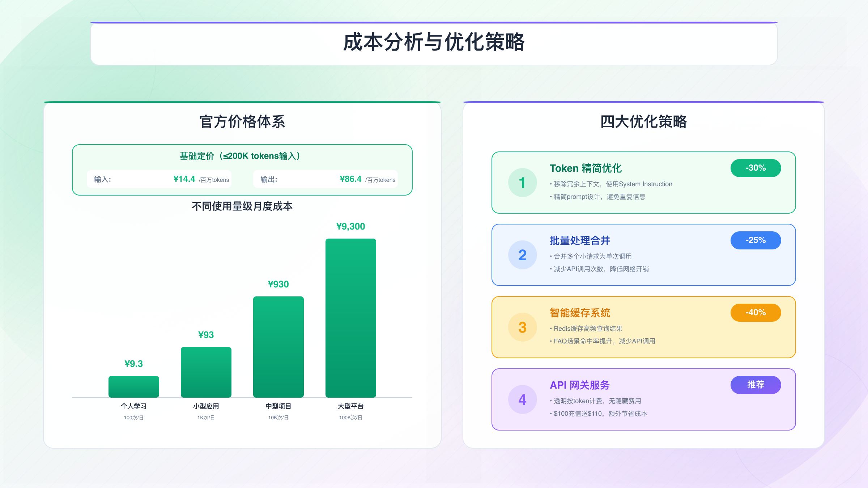This screenshot has width=868, height=488.
Task: Click the -30% badge on Token 精简优化
Action: pos(756,168)
